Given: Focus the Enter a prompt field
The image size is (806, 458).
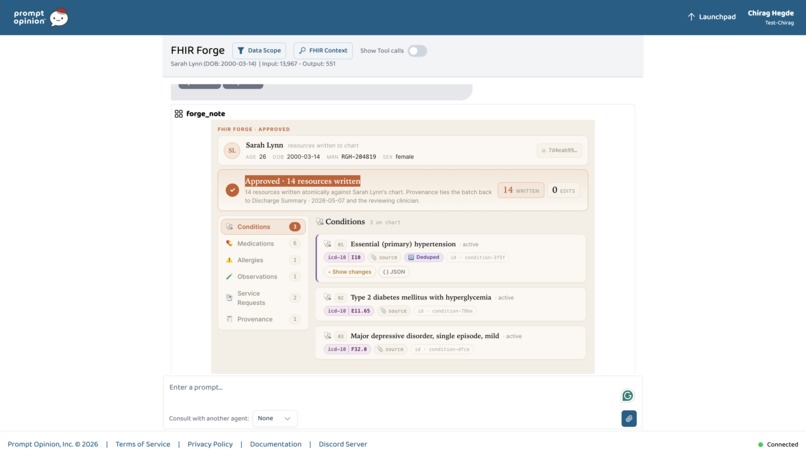Looking at the screenshot, I should (x=391, y=388).
